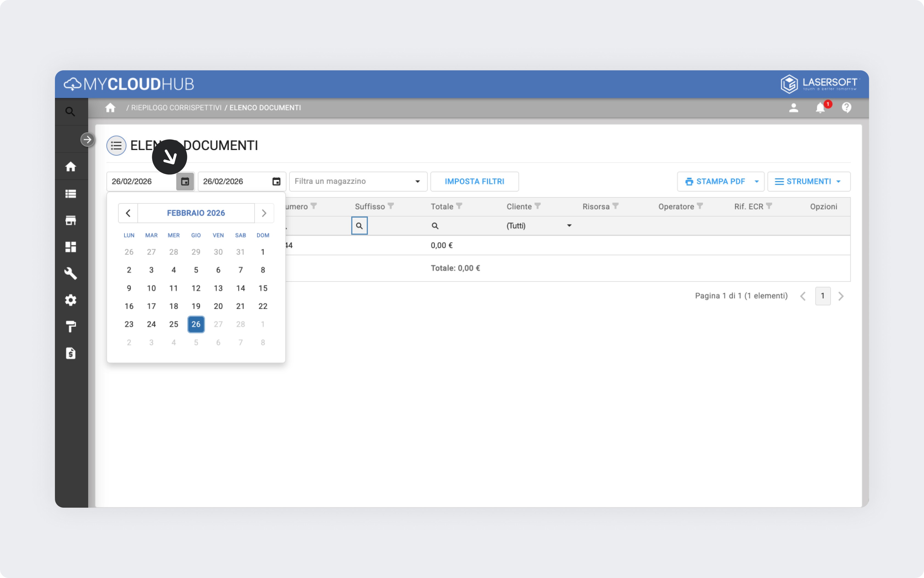Open the wrench tools sidebar icon
The height and width of the screenshot is (578, 924).
(71, 273)
